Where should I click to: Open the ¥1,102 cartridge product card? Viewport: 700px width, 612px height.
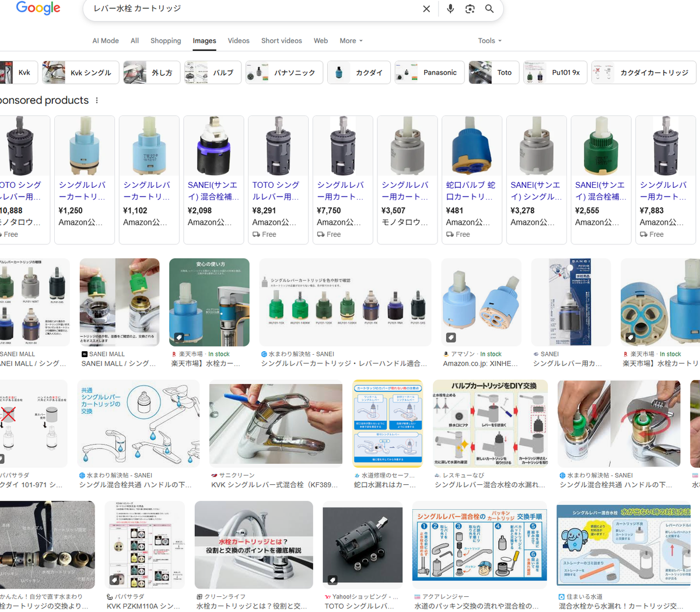(149, 180)
